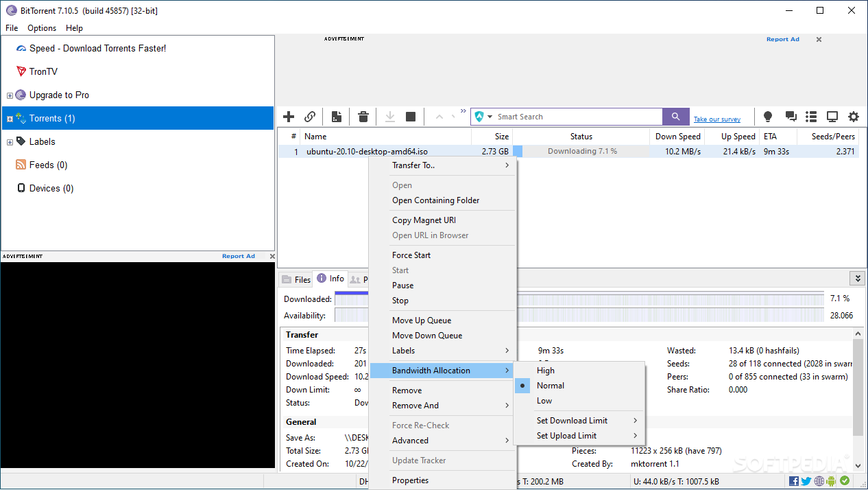The width and height of the screenshot is (868, 490).
Task: Collapse the details pane with the chevron button
Action: point(857,278)
